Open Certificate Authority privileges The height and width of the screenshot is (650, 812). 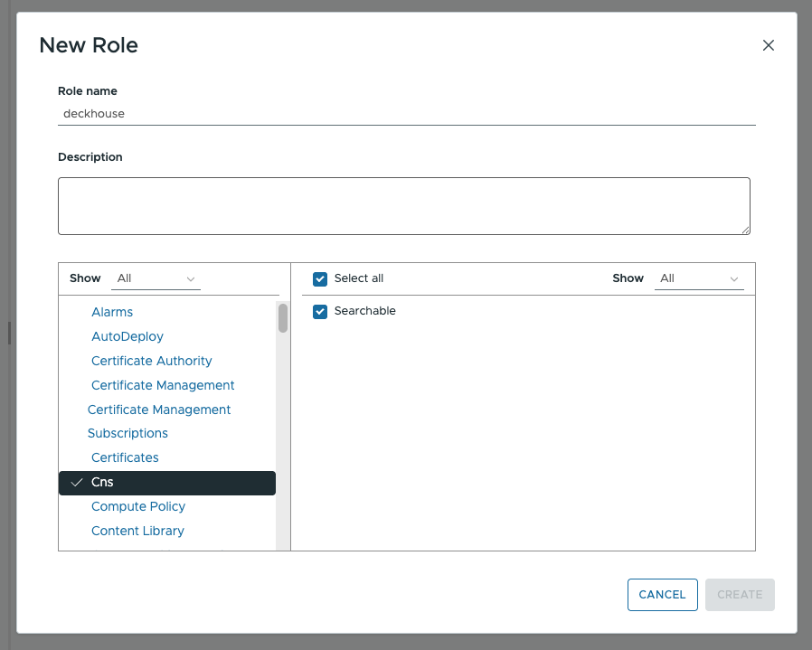tap(151, 361)
